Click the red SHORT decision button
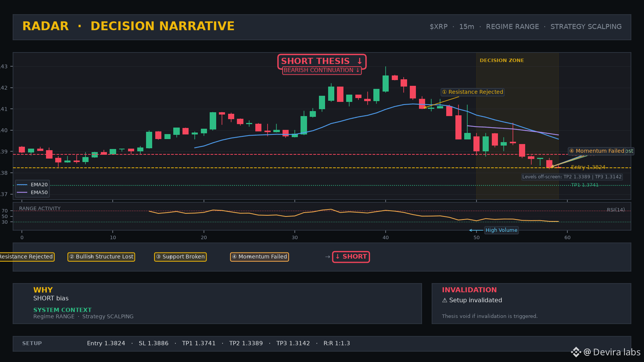This screenshot has width=644, height=362. (351, 257)
